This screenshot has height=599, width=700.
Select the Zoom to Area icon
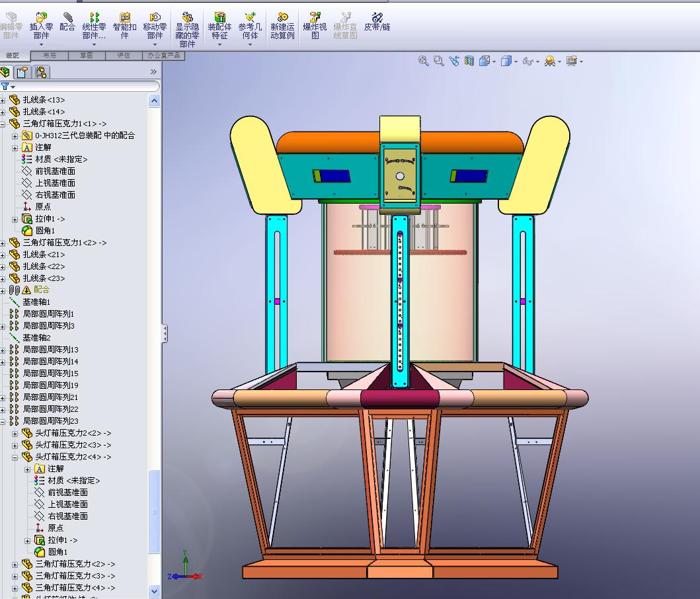[439, 61]
